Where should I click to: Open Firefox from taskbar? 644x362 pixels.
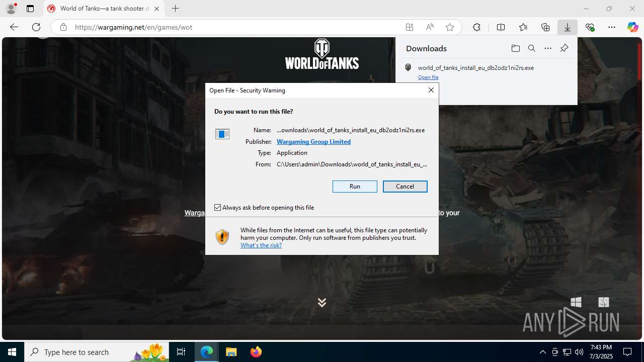click(x=256, y=352)
